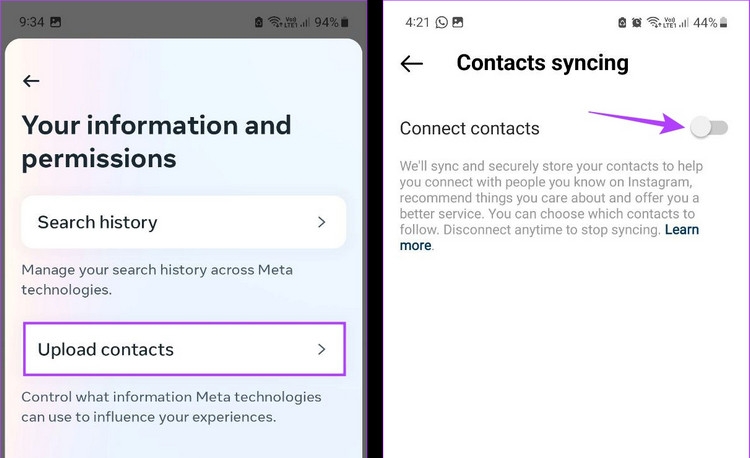750x458 pixels.
Task: Tap back arrow above Your information and permissions
Action: (31, 81)
